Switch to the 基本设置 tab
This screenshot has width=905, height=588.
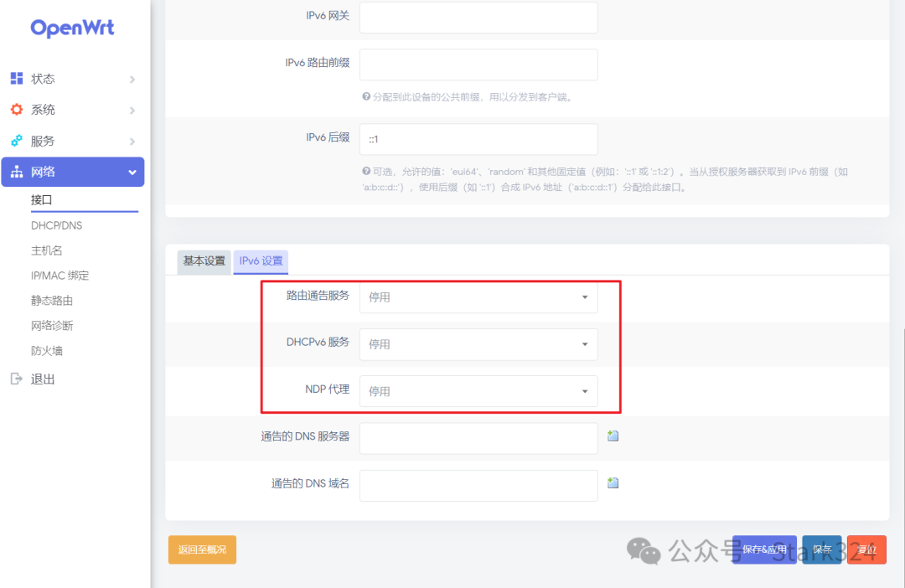click(x=203, y=261)
